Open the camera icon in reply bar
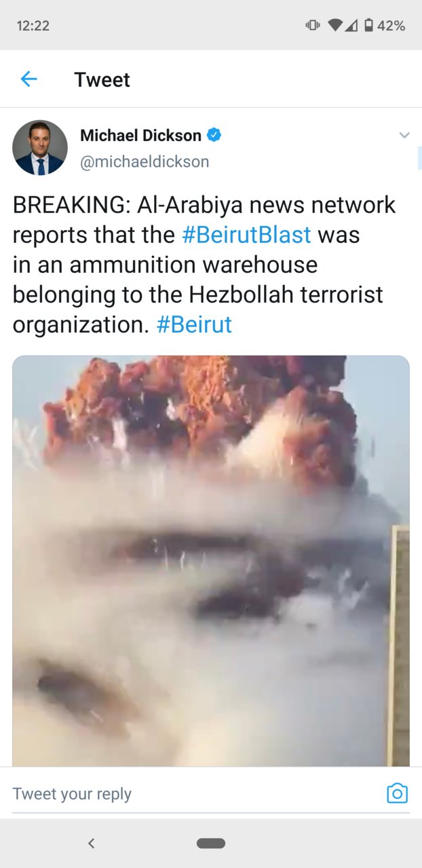Image resolution: width=422 pixels, height=868 pixels. click(397, 793)
